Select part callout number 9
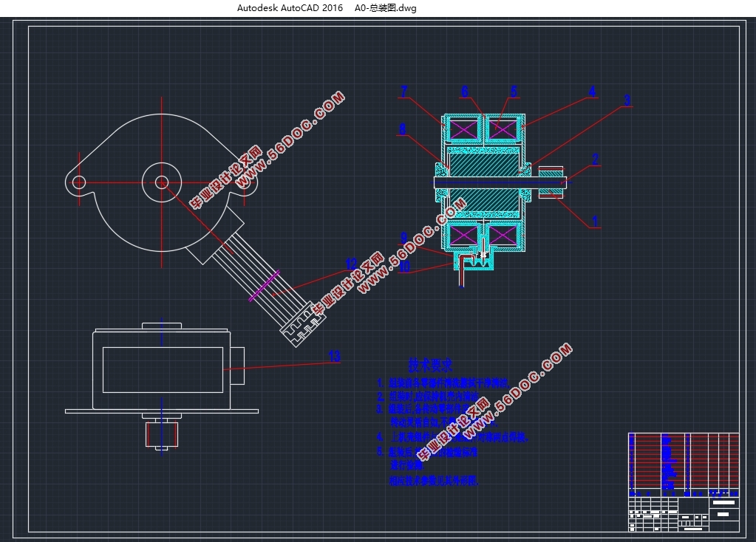The width and height of the screenshot is (756, 542). pos(404,238)
